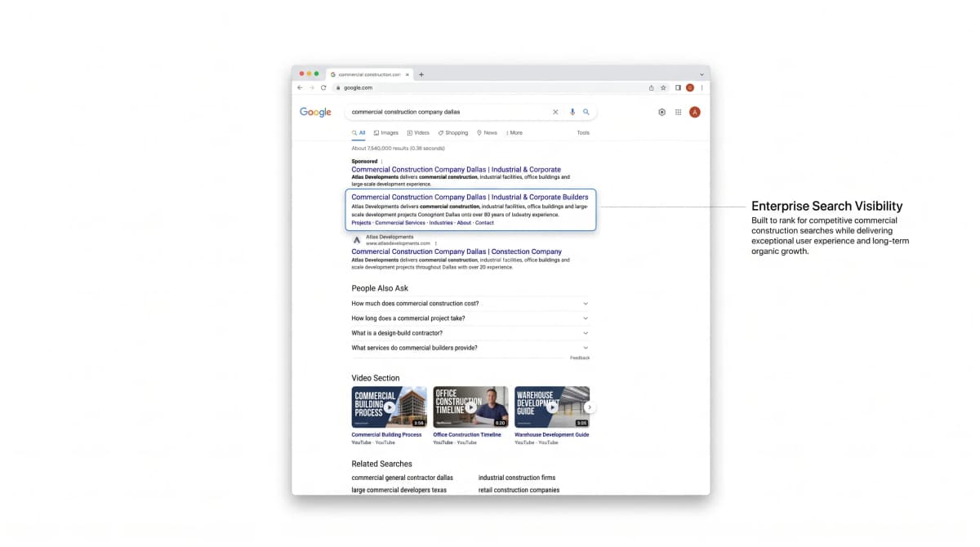Clear the search query with the X icon
The width and height of the screenshot is (980, 547).
click(555, 112)
